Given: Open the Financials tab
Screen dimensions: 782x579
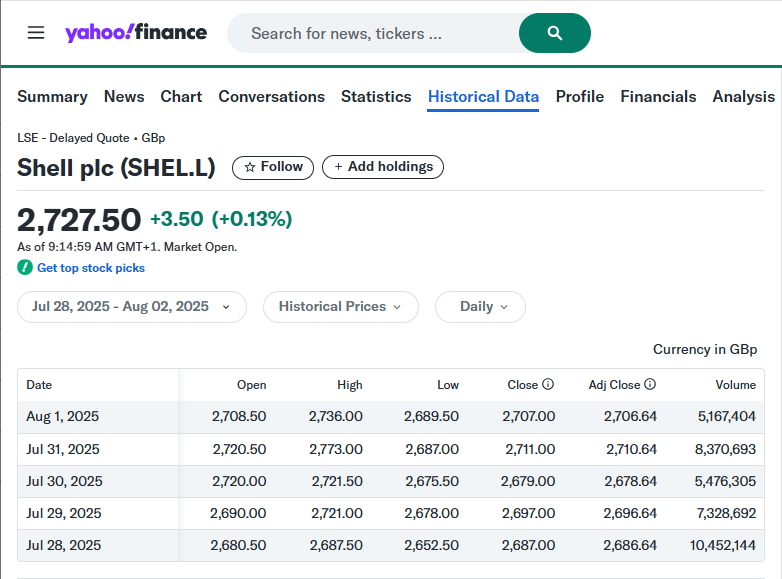Looking at the screenshot, I should coord(658,96).
